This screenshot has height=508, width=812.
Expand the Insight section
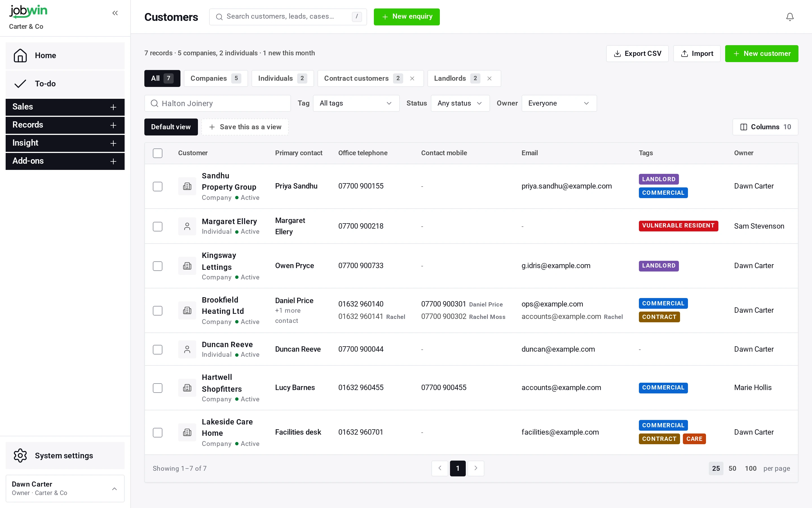(x=65, y=143)
